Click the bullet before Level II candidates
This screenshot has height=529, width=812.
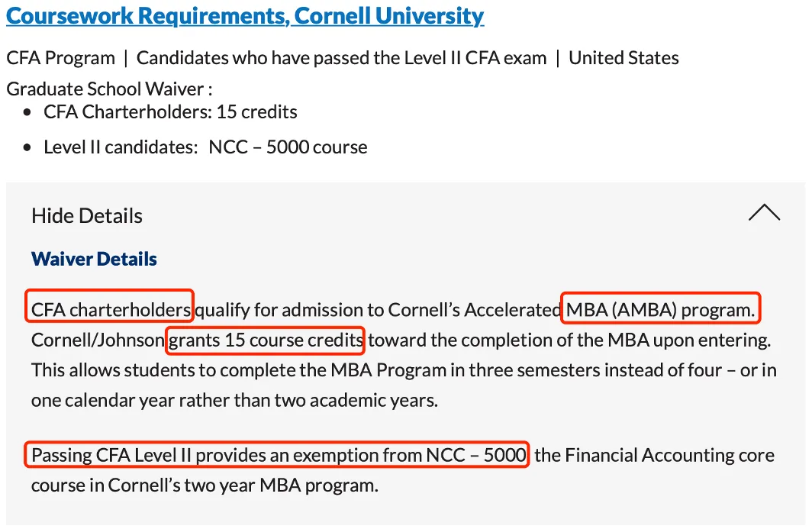point(28,148)
